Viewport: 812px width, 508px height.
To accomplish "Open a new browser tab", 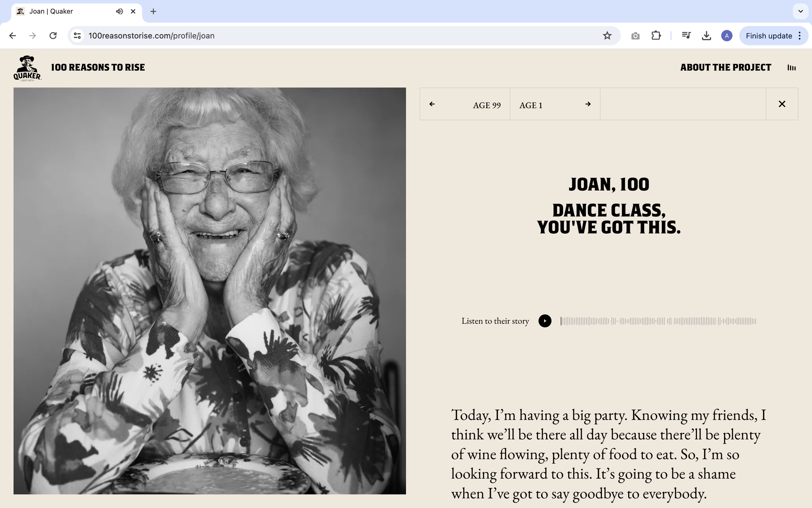I will (x=153, y=11).
